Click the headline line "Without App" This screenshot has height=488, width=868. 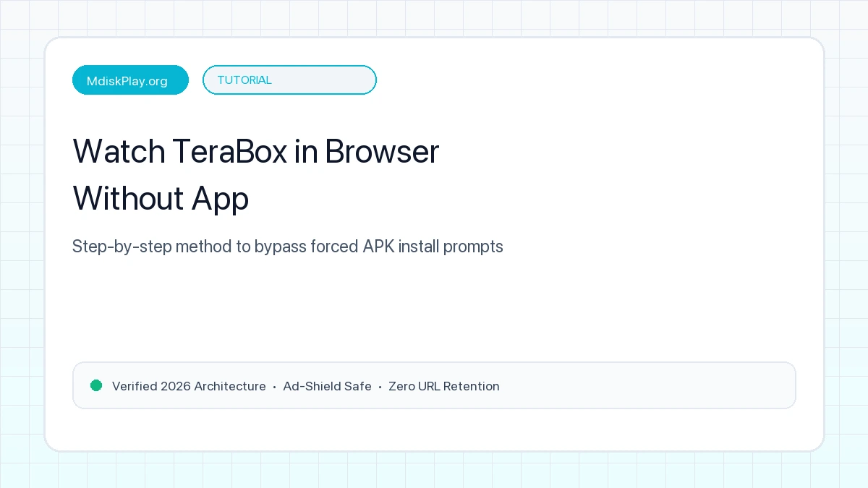click(x=161, y=198)
